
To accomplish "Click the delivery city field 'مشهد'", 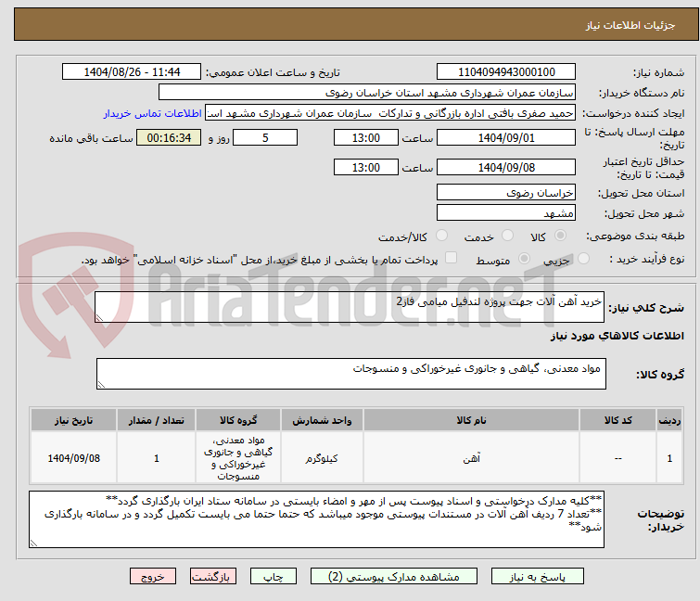I will pyautogui.click(x=506, y=213).
